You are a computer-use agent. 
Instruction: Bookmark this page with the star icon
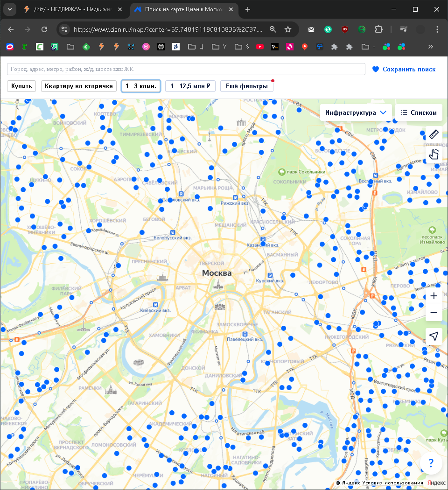click(288, 29)
